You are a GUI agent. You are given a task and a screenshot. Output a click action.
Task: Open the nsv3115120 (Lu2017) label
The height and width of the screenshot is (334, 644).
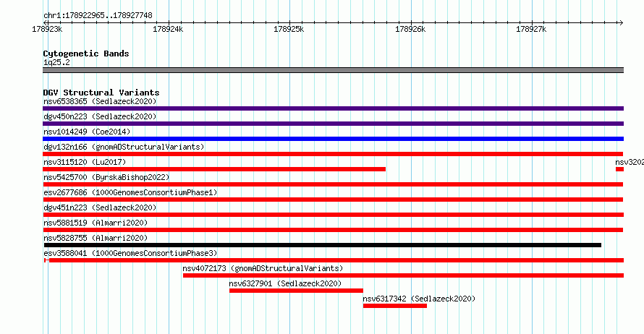[85, 162]
